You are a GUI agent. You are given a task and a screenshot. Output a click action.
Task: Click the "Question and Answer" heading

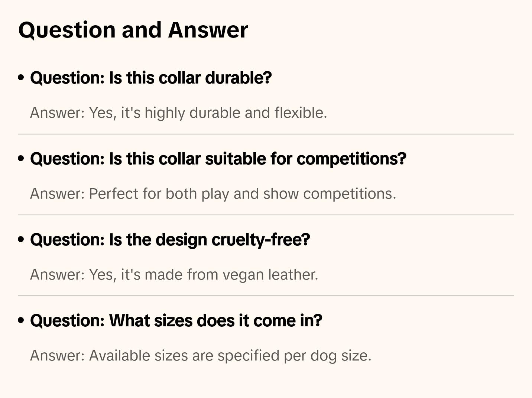[x=133, y=30]
